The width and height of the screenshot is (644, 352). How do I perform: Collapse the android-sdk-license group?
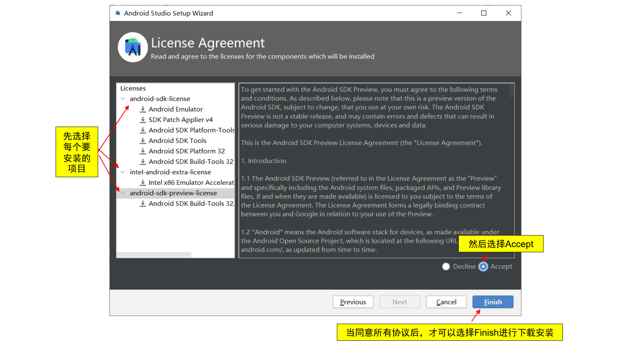pos(123,99)
